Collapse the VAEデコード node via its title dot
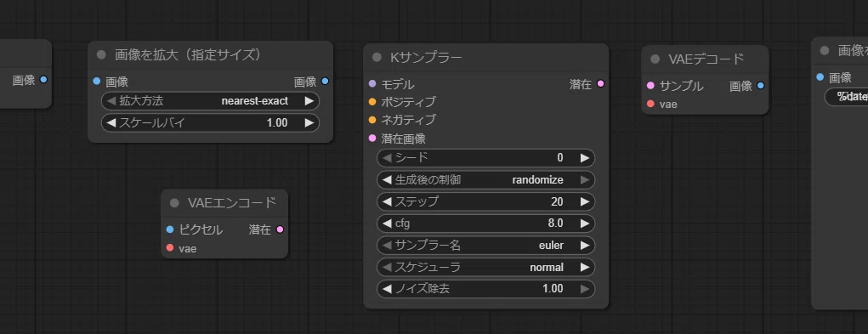868x334 pixels. (x=655, y=59)
